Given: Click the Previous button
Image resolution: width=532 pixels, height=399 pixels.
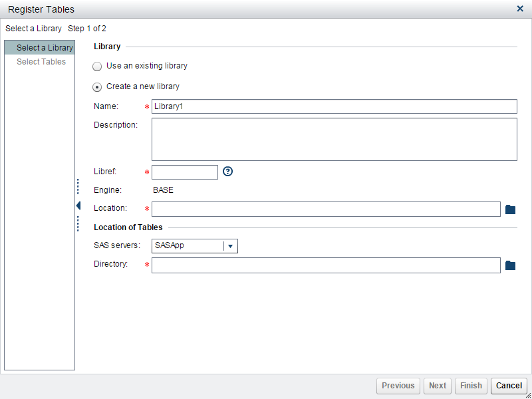Looking at the screenshot, I should tap(398, 386).
